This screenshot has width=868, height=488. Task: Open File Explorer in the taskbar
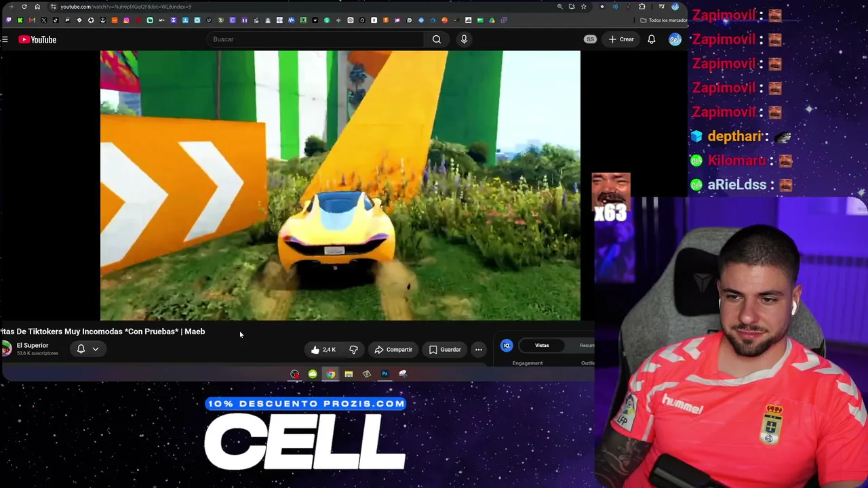[349, 374]
